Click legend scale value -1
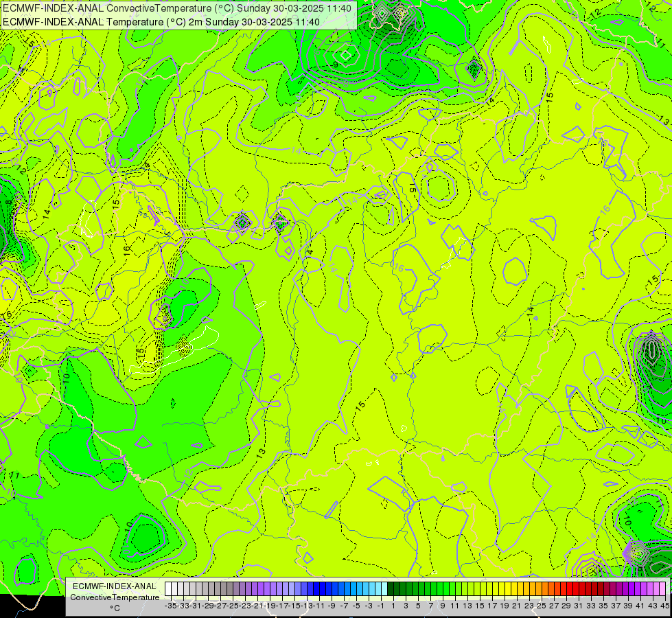This screenshot has height=618, width=672. pos(381,606)
